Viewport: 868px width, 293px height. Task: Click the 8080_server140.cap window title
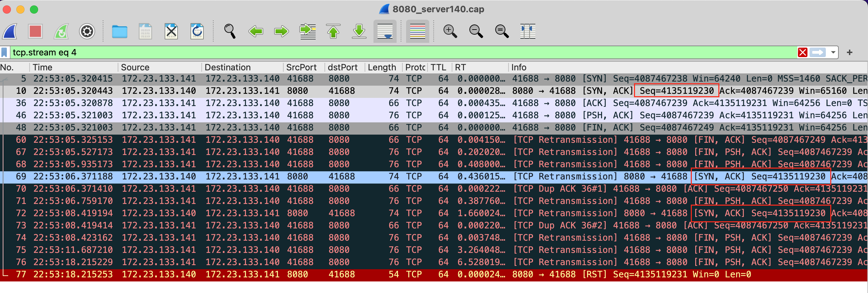tap(438, 9)
